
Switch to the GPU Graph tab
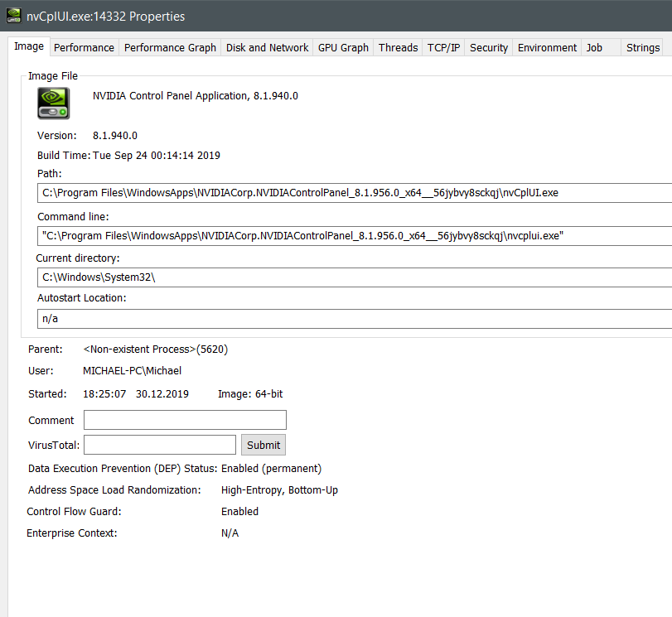(x=343, y=47)
